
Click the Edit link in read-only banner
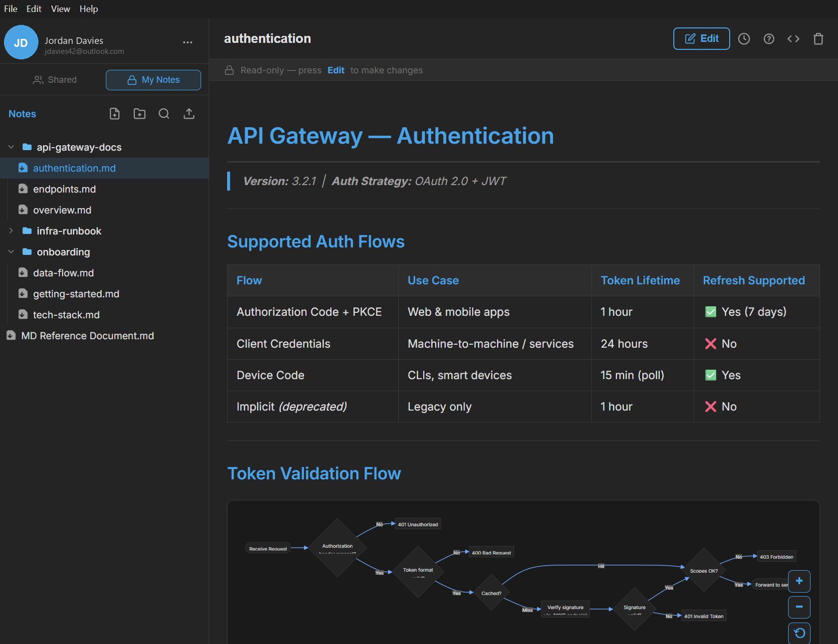(336, 70)
